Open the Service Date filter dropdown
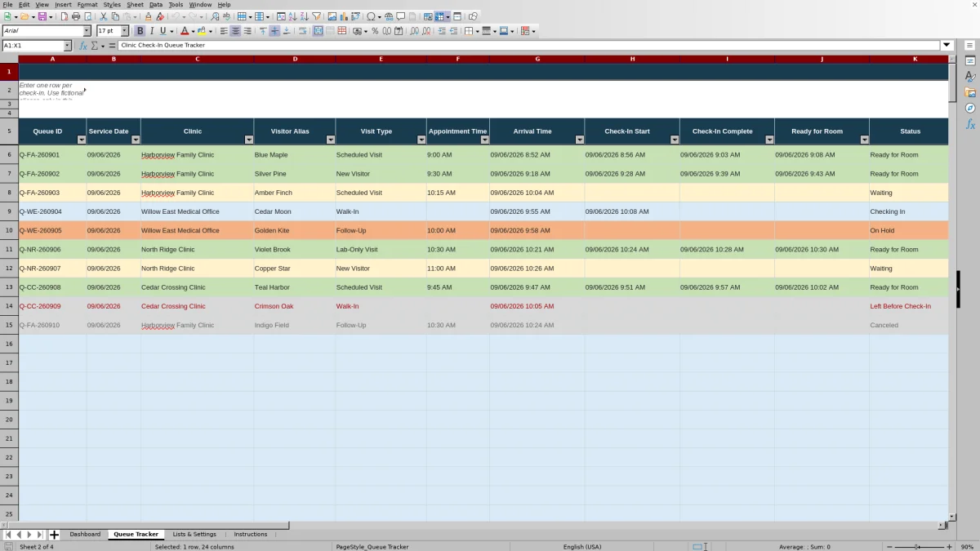Viewport: 980px width, 551px height. 136,140
